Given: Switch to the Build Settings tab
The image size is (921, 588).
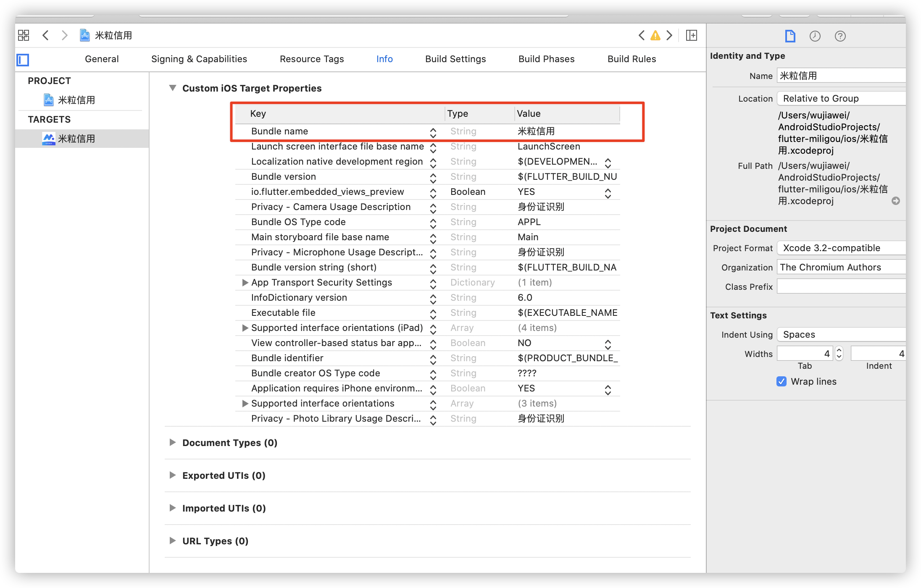Looking at the screenshot, I should point(455,59).
